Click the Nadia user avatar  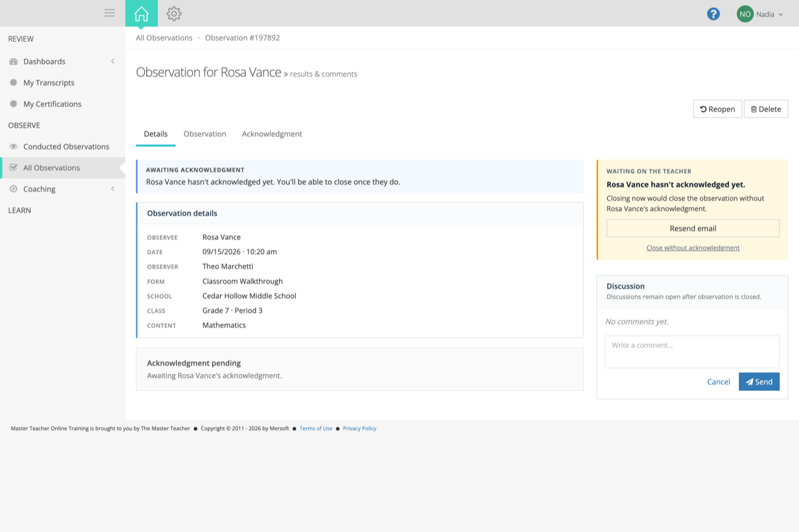745,14
